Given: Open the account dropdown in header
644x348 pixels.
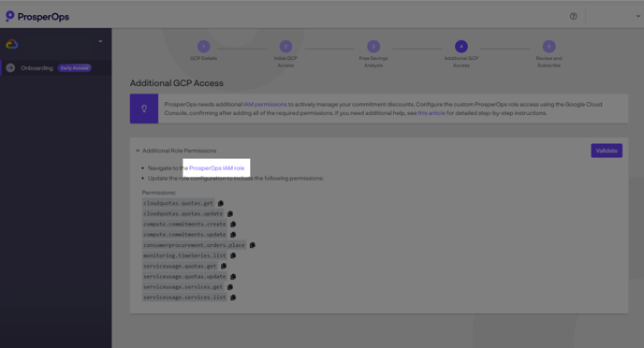Looking at the screenshot, I should 637,16.
